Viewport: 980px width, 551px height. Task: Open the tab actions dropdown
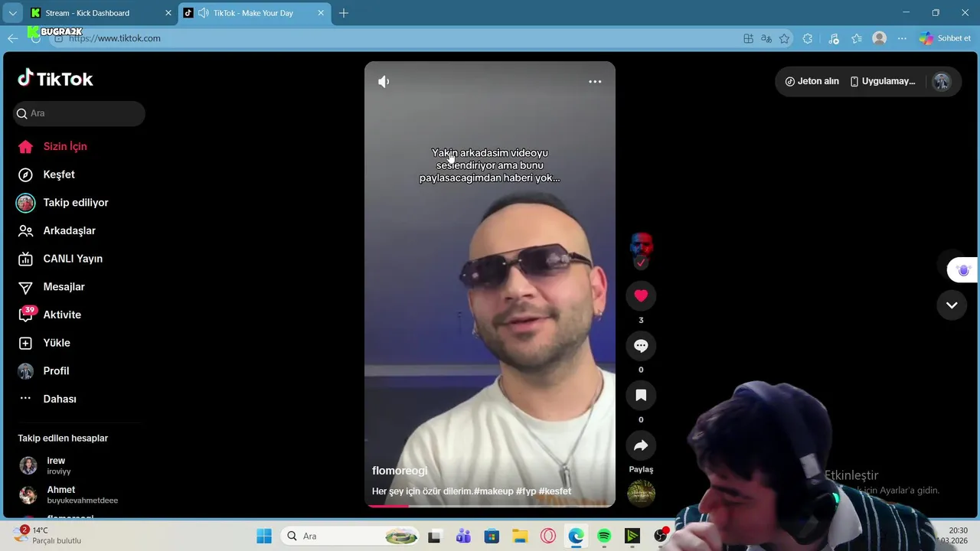(x=12, y=13)
